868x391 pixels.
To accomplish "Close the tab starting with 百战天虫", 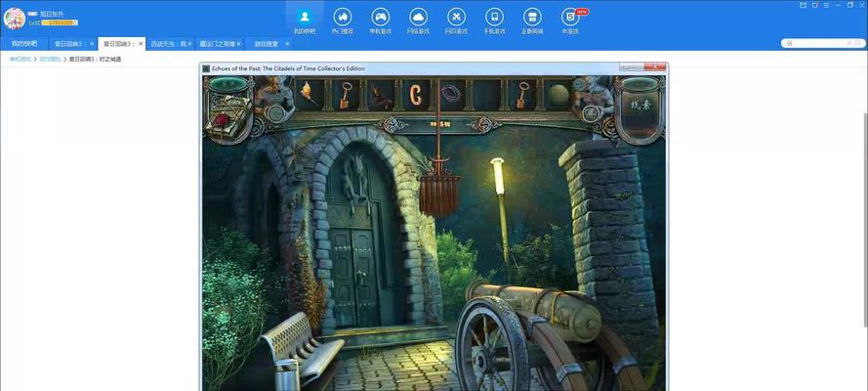I will coord(189,44).
